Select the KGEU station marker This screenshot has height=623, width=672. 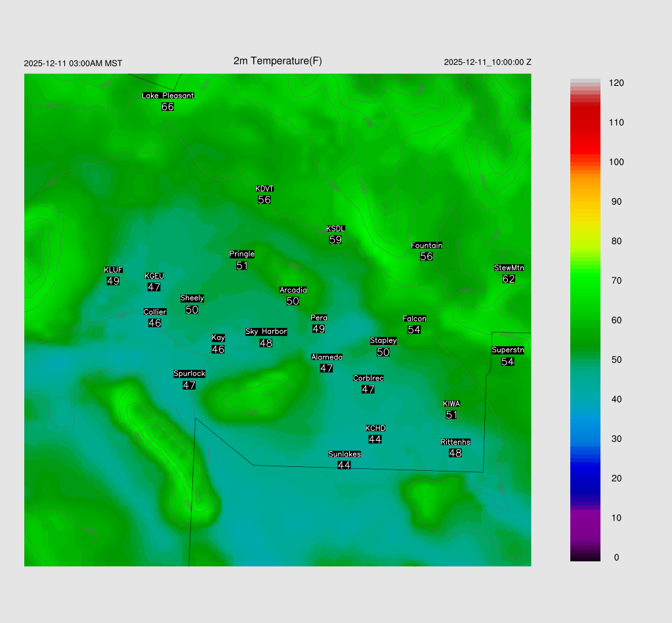pos(154,276)
